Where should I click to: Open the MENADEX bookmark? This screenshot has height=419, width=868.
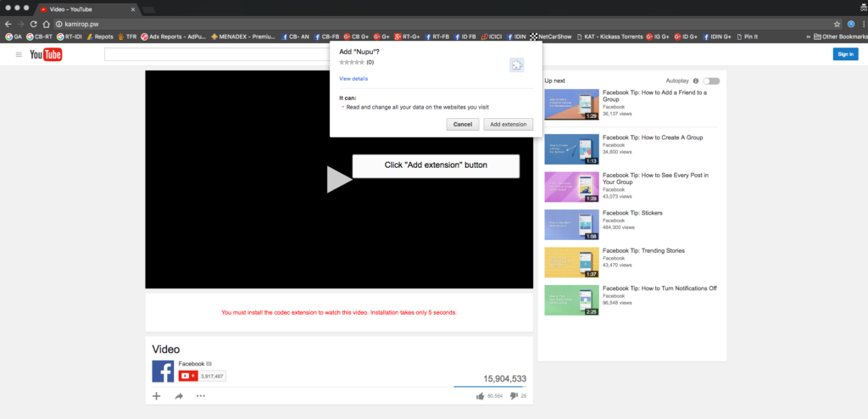pos(242,36)
